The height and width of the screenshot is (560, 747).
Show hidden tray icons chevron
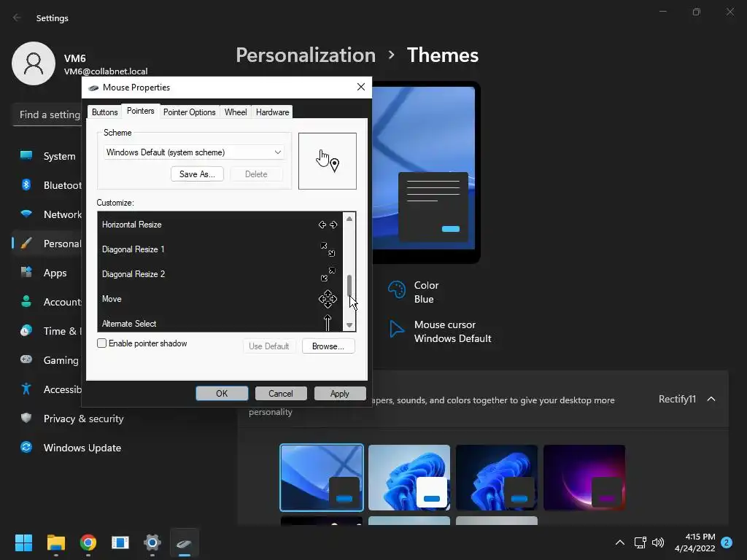coord(620,542)
